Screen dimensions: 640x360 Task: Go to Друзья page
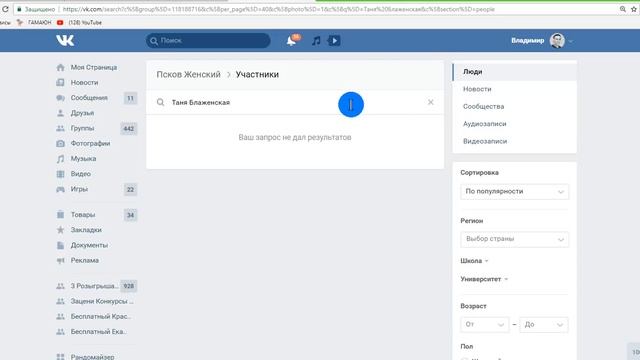click(82, 113)
